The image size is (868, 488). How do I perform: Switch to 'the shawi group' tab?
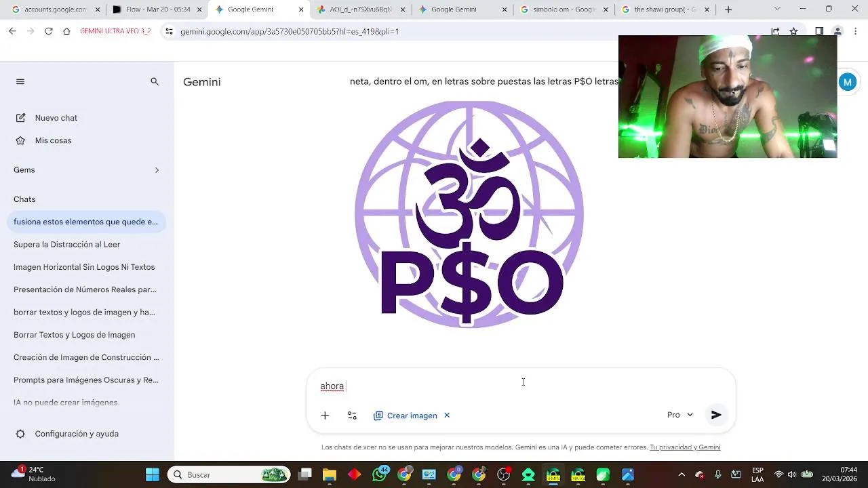pos(665,9)
